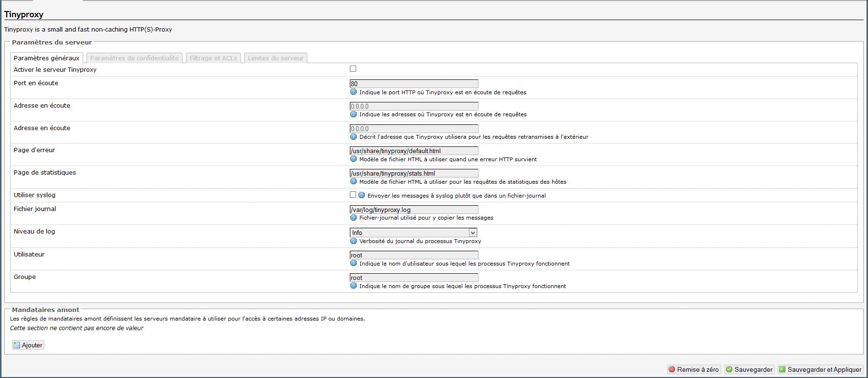Image resolution: width=868 pixels, height=378 pixels.
Task: Click the Page d'erreur path field
Action: click(414, 151)
